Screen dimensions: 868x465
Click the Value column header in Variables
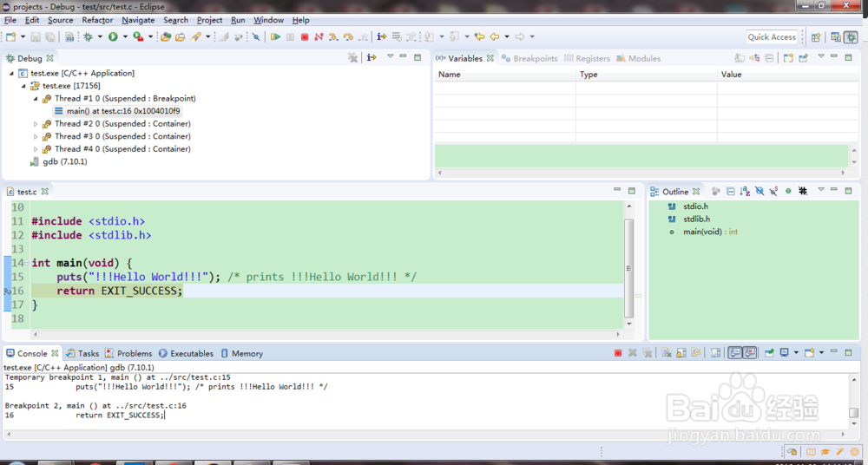click(x=788, y=75)
